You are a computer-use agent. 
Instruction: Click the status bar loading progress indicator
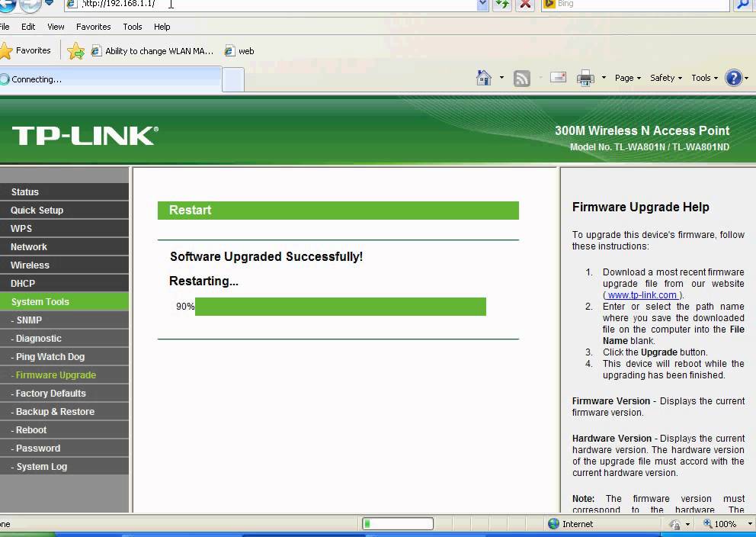[x=398, y=523]
